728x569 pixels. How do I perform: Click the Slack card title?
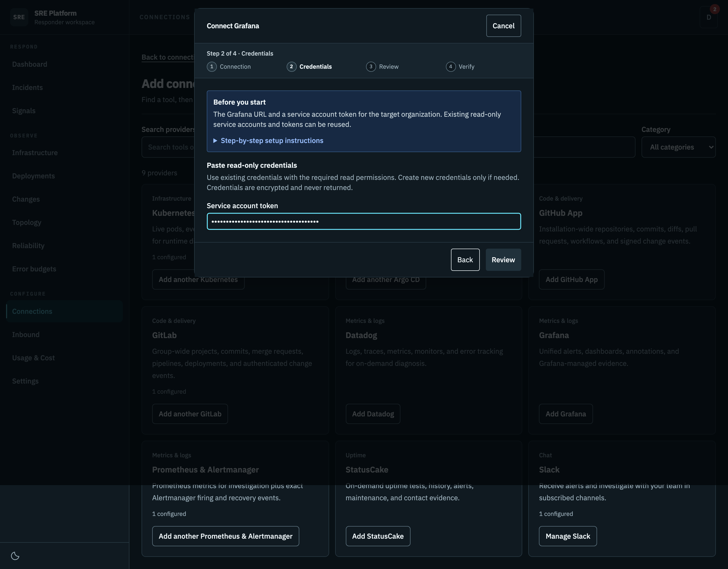click(x=549, y=470)
